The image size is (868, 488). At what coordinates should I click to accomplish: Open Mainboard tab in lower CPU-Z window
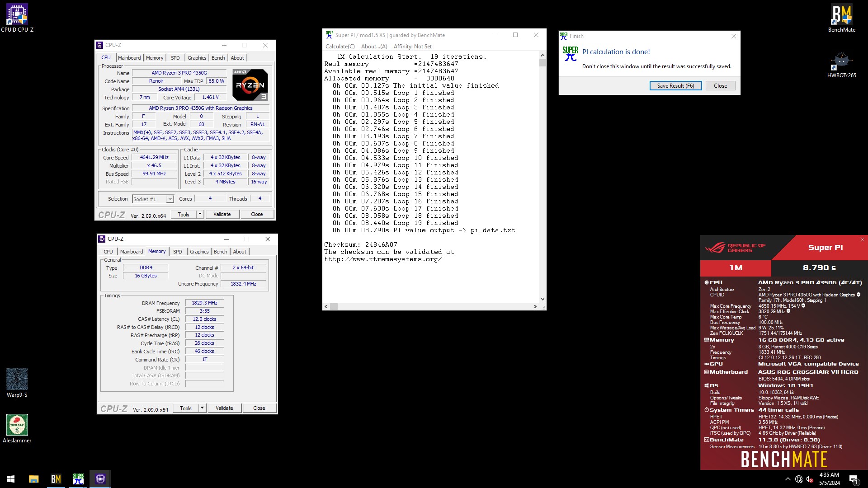coord(132,252)
